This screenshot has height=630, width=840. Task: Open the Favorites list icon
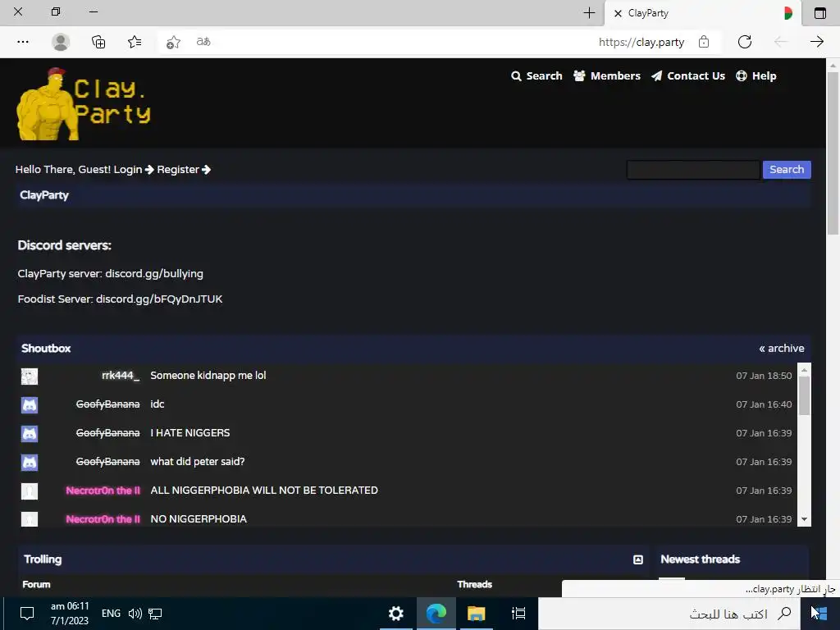135,42
